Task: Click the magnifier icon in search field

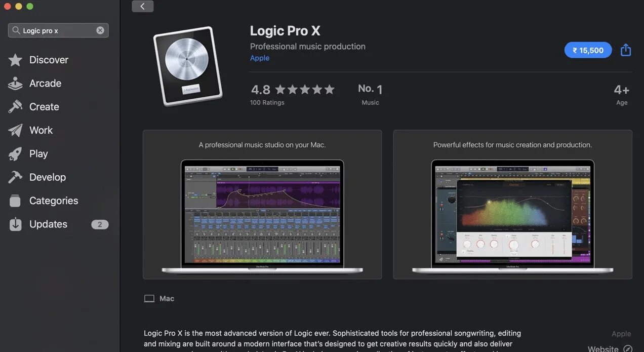Action: click(16, 30)
